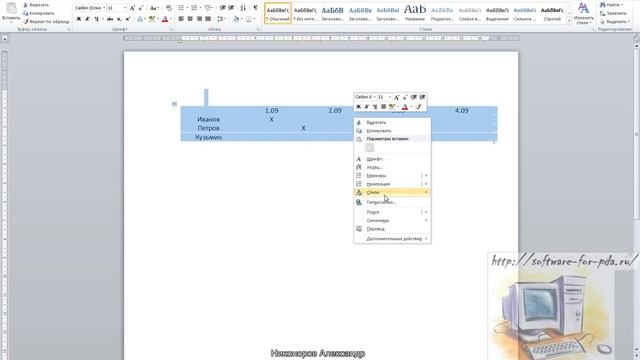Click the Clear Formatting icon
640x360 pixels.
[x=169, y=8]
